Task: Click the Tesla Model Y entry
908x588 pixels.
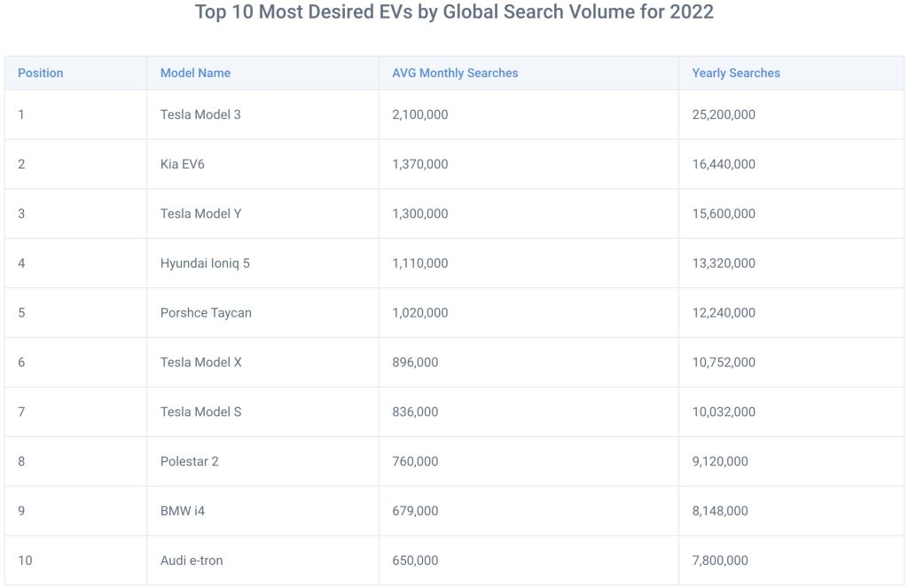Action: pos(200,214)
